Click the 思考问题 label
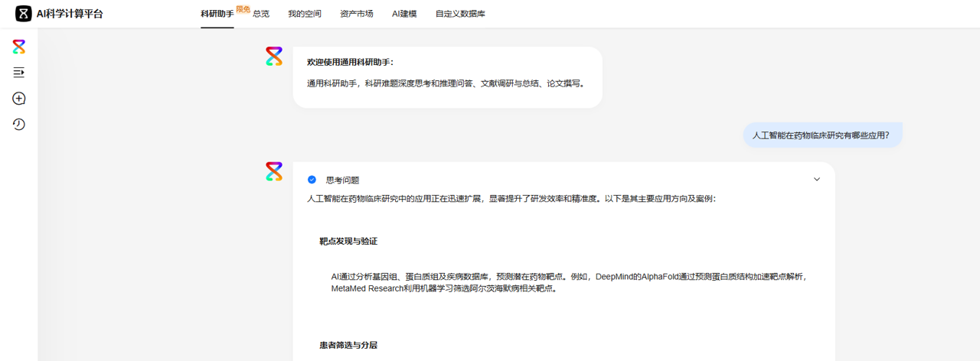This screenshot has height=361, width=980. (342, 180)
